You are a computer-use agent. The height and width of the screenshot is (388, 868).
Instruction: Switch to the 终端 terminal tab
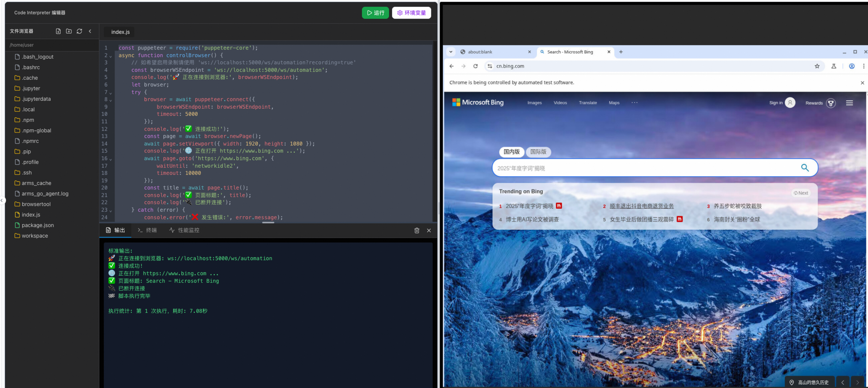pos(147,230)
